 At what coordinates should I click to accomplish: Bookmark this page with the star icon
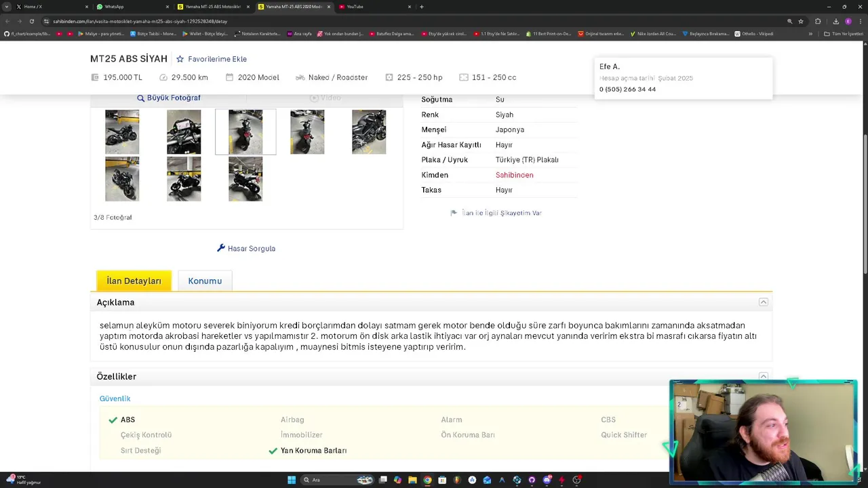click(801, 21)
